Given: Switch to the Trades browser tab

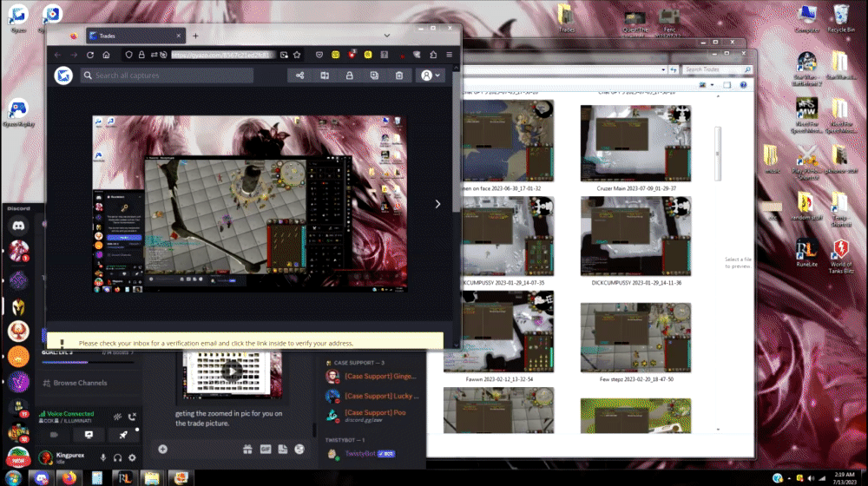Looking at the screenshot, I should 135,36.
